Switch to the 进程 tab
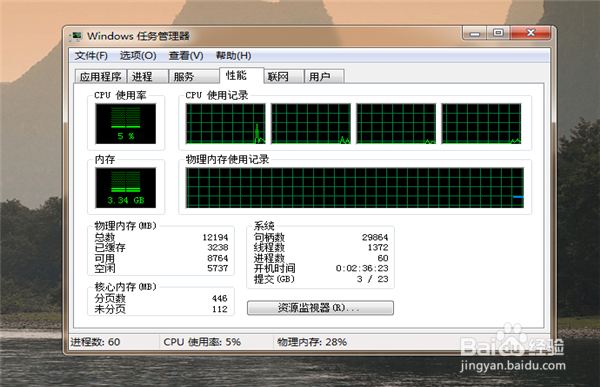Screen dimensions: 600x387 tap(147, 77)
